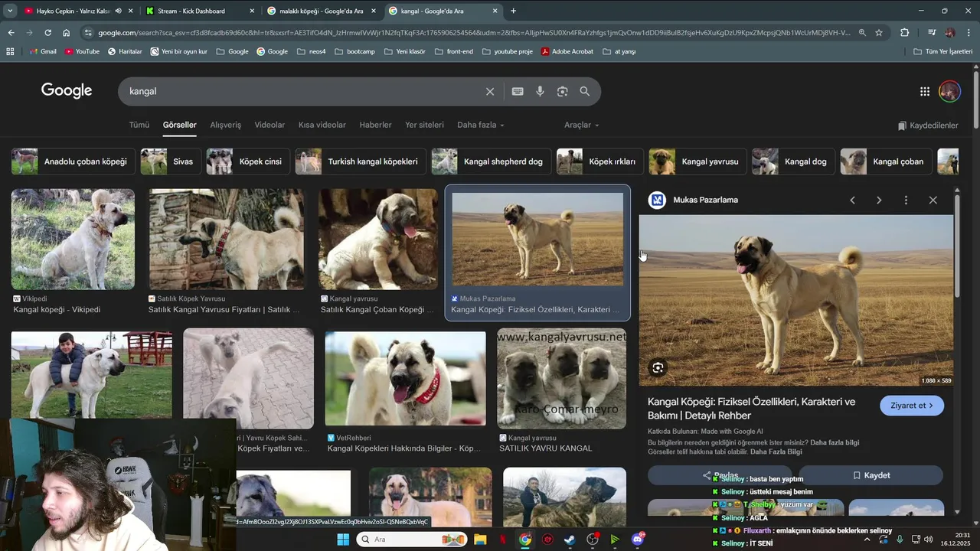Open YouTube bookmark
Image resolution: width=980 pixels, height=551 pixels.
coord(82,51)
